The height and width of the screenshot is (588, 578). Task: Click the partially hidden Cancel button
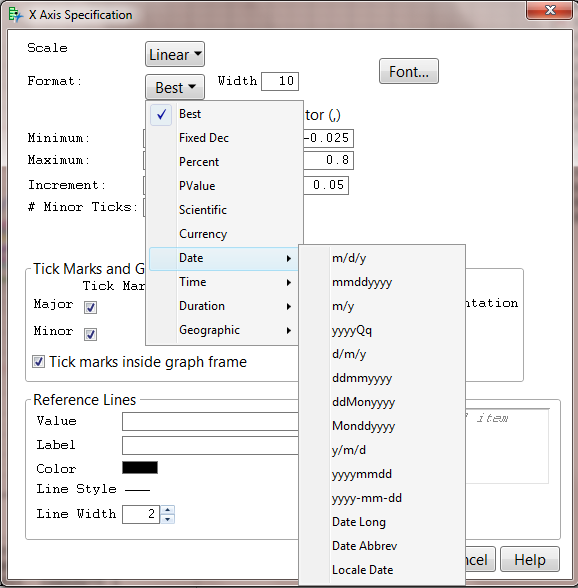click(480, 560)
